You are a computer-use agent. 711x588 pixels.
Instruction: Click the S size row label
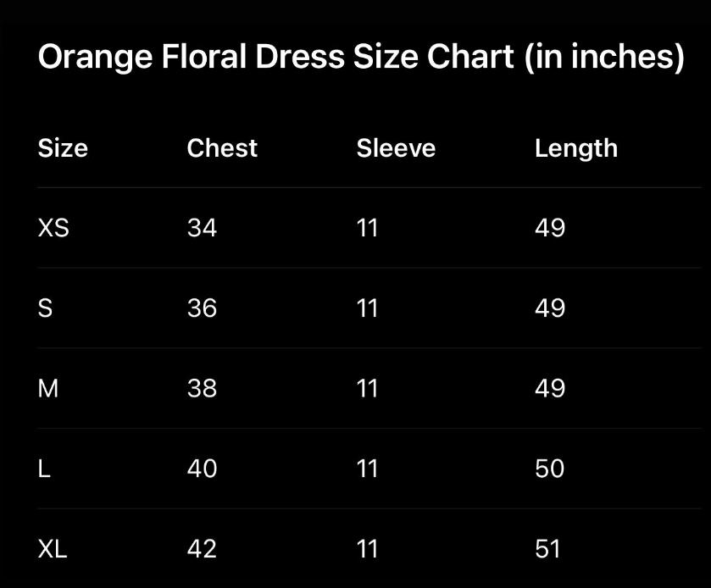(46, 308)
